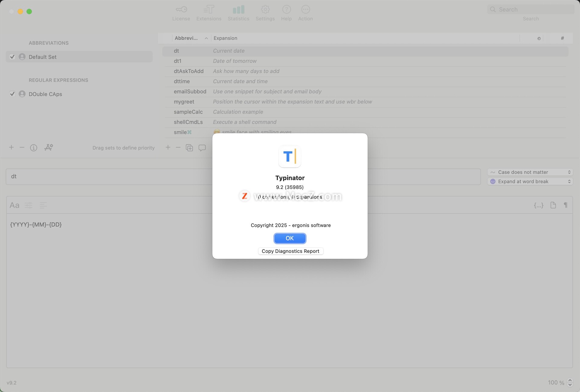
Task: Open the set text settings icon
Action: pos(49,147)
